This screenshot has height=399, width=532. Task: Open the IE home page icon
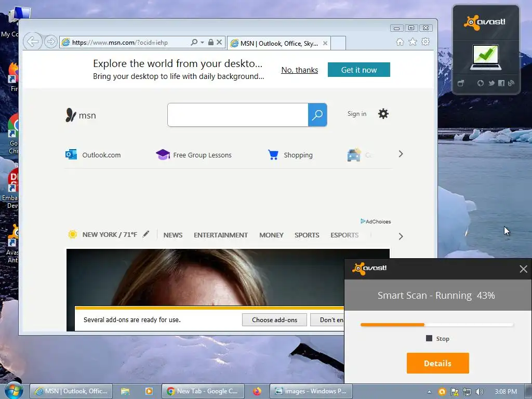tap(400, 42)
